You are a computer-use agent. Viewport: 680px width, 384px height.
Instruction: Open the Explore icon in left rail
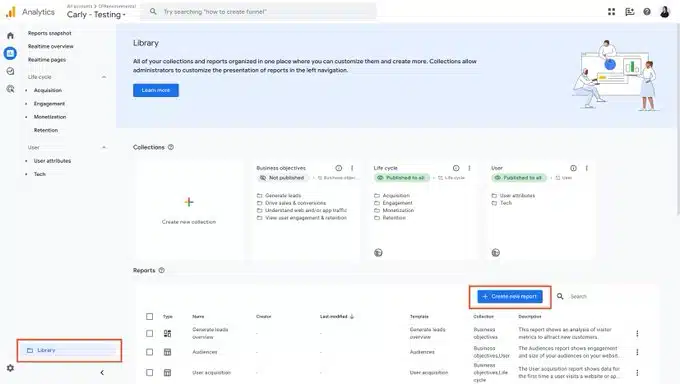(x=10, y=71)
